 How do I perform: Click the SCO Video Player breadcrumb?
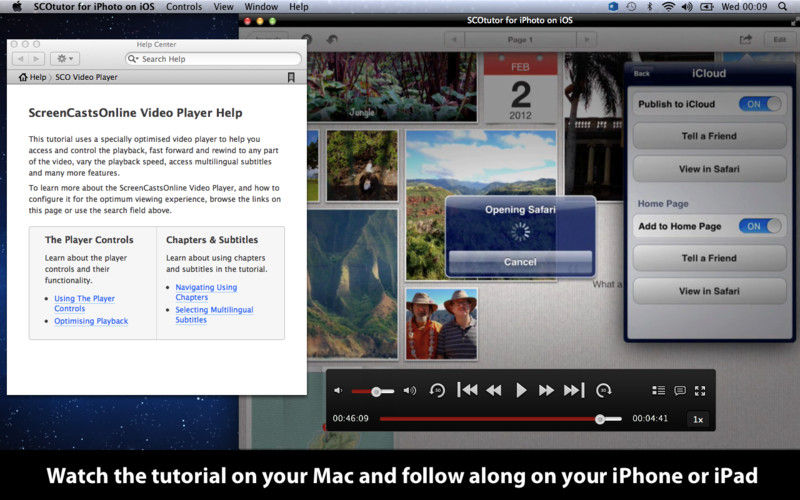click(x=86, y=77)
